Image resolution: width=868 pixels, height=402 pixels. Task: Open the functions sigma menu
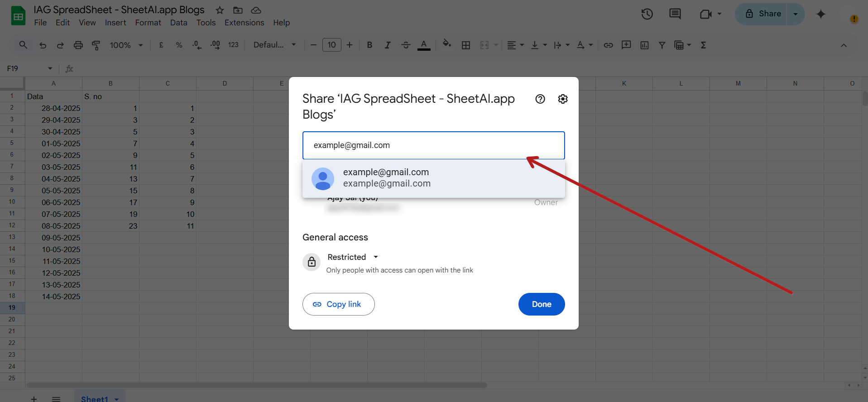[703, 45]
